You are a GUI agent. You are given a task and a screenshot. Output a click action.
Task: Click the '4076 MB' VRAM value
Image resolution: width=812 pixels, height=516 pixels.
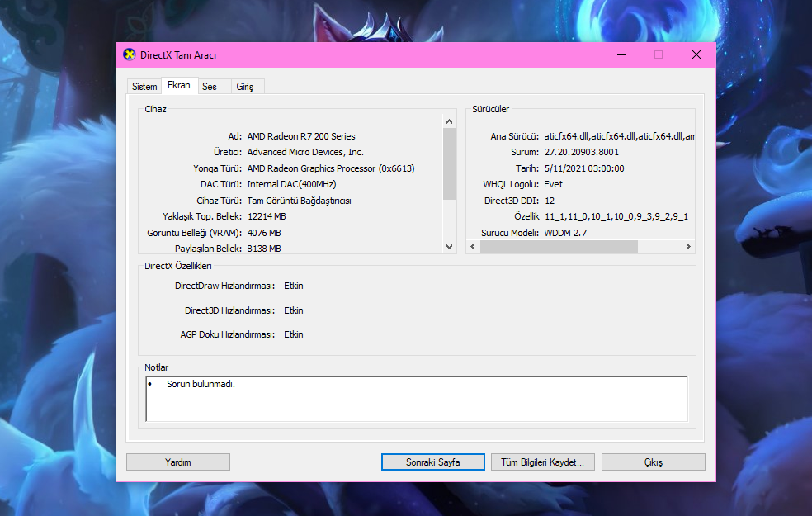(x=264, y=233)
